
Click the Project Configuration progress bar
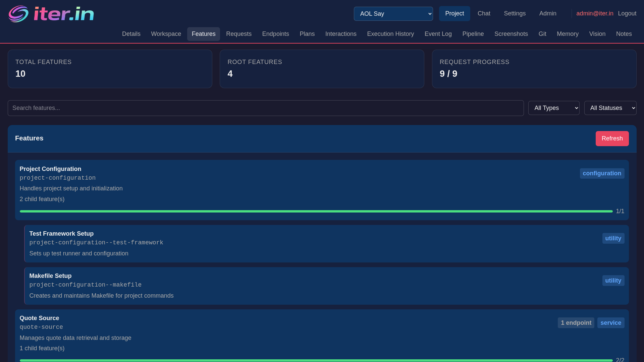point(316,211)
